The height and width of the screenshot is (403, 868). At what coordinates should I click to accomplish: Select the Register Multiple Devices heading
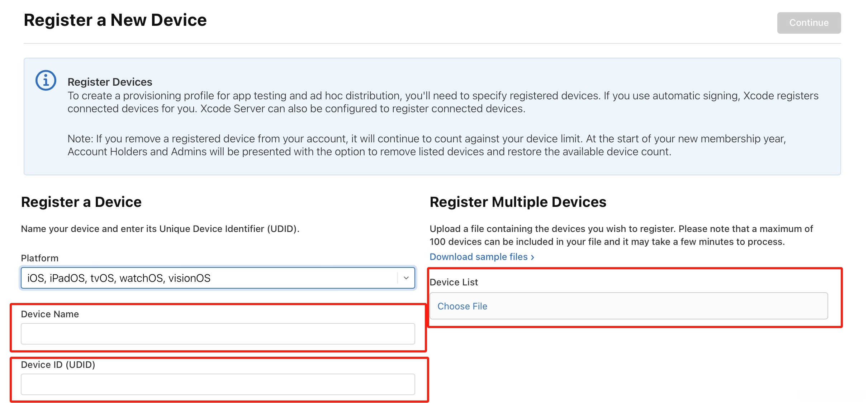pyautogui.click(x=518, y=202)
